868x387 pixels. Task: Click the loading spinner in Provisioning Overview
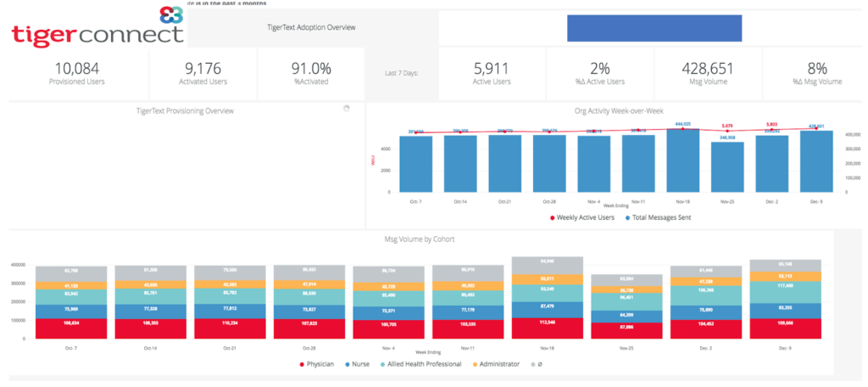(x=347, y=109)
